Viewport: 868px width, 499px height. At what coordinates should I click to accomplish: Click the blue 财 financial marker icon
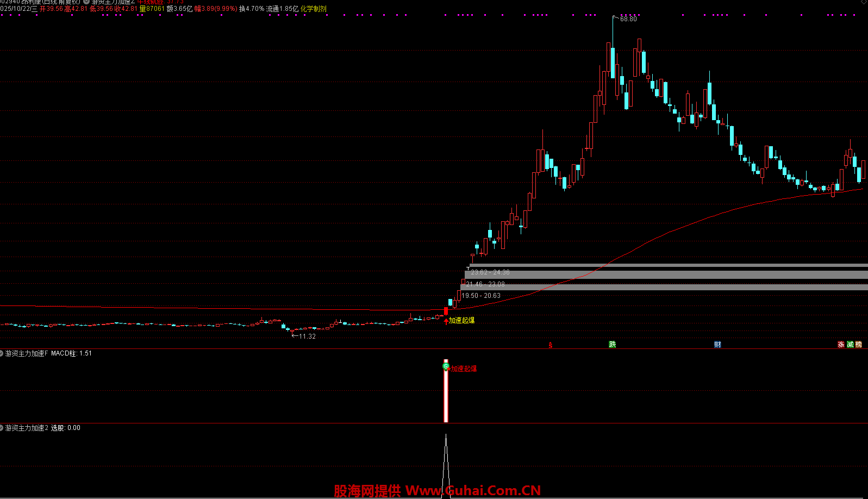click(x=717, y=344)
